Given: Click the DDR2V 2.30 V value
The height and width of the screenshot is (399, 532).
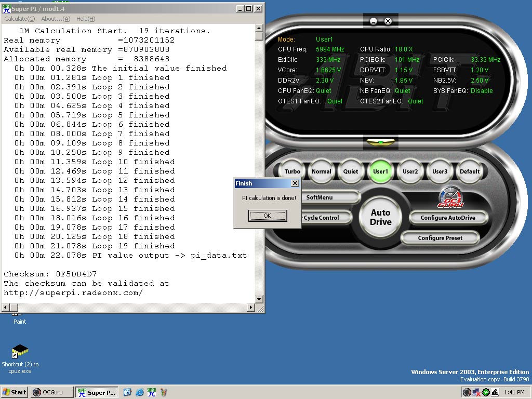Looking at the screenshot, I should pos(325,81).
